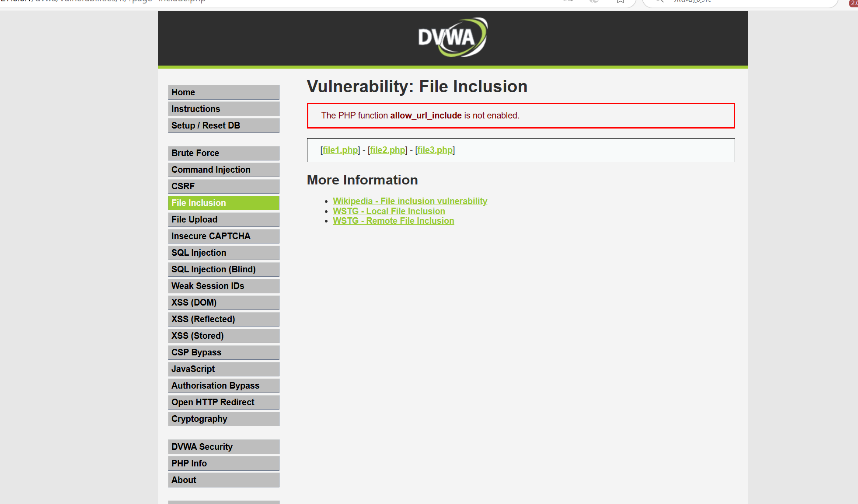Open the file1.php link
The height and width of the screenshot is (504, 858).
[340, 150]
